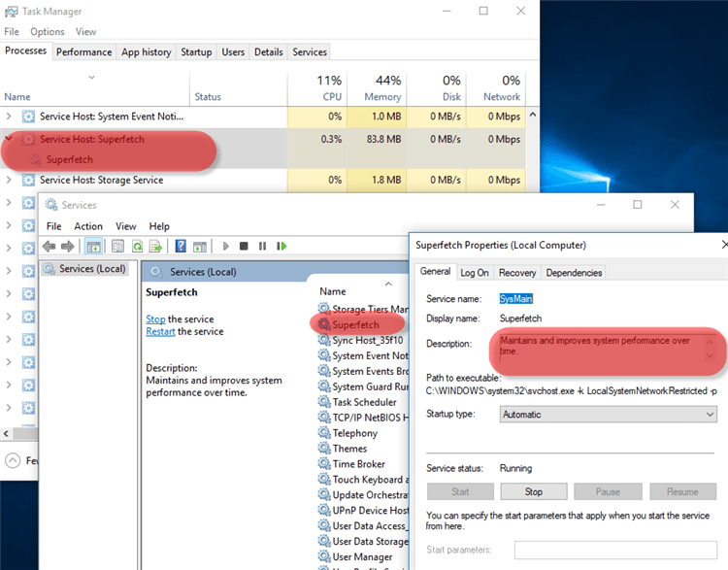This screenshot has width=728, height=570.
Task: Expand Service Host: System Event Notification row
Action: click(9, 117)
